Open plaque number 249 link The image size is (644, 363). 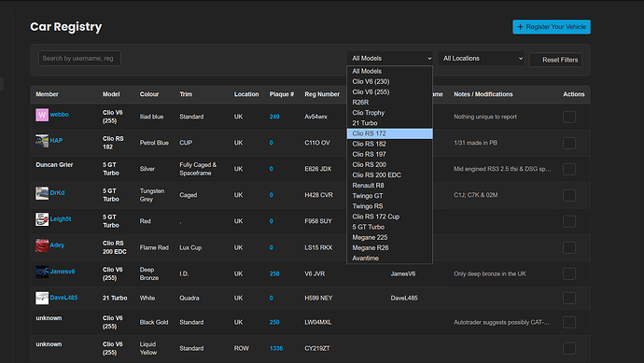pos(274,117)
